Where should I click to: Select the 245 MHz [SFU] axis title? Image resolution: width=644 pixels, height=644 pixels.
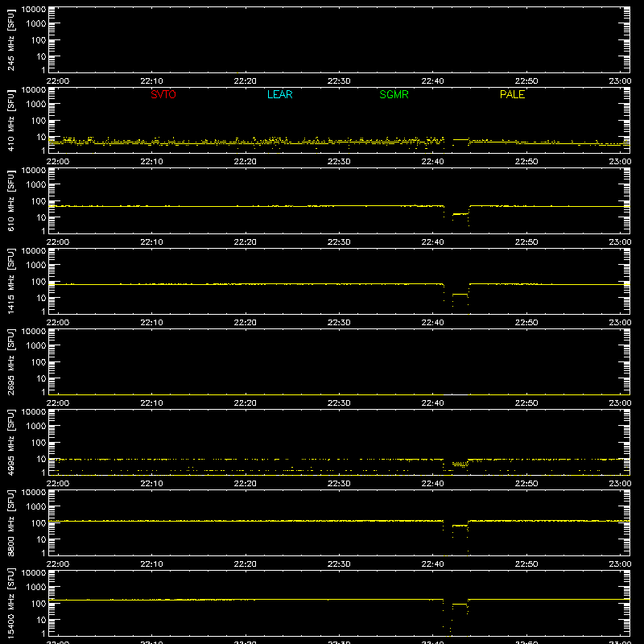coord(11,39)
